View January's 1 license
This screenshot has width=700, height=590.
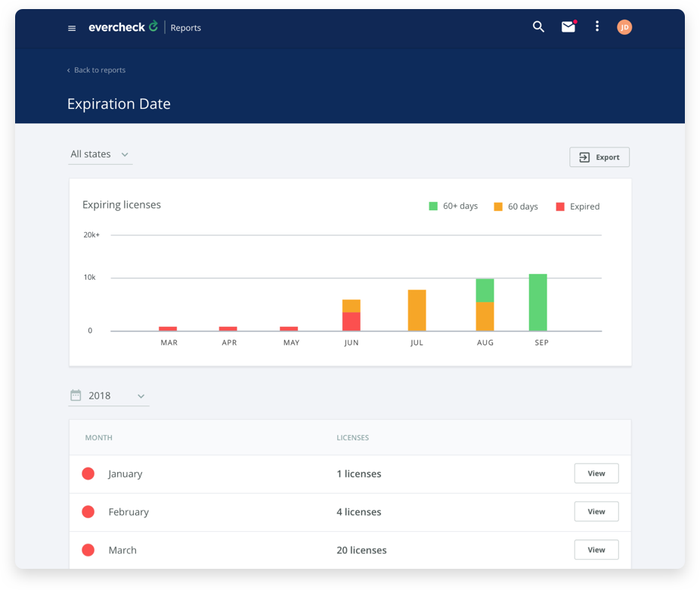(596, 473)
